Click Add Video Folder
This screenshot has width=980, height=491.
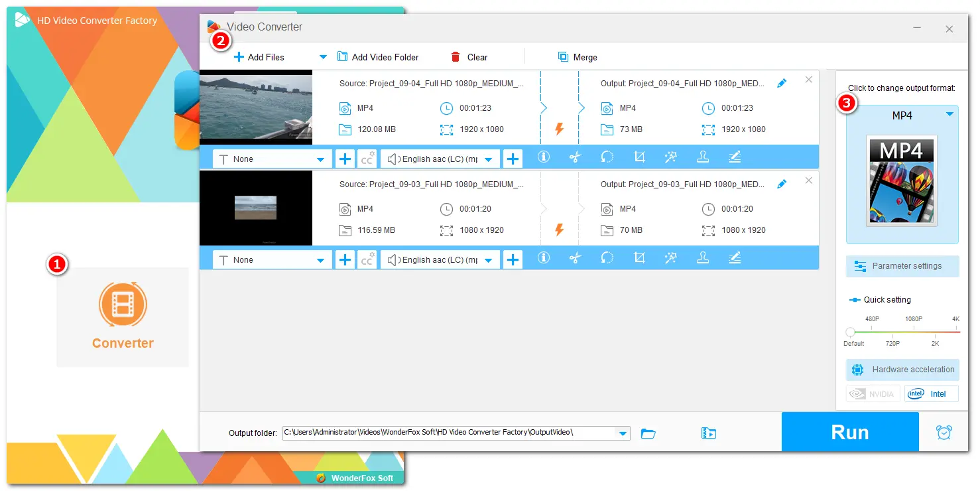[378, 57]
